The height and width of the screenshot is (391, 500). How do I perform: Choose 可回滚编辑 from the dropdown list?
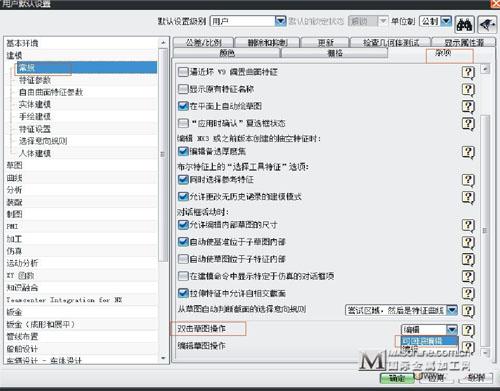[x=429, y=341]
